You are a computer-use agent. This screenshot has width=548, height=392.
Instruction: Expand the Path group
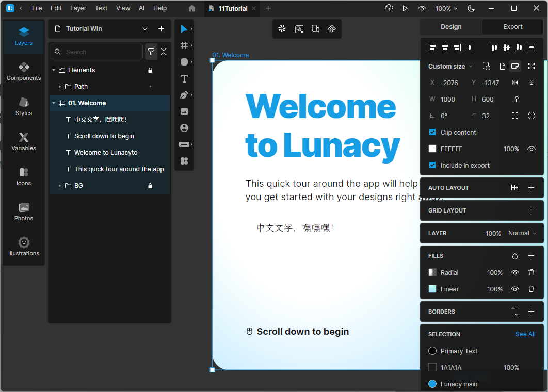pos(60,87)
